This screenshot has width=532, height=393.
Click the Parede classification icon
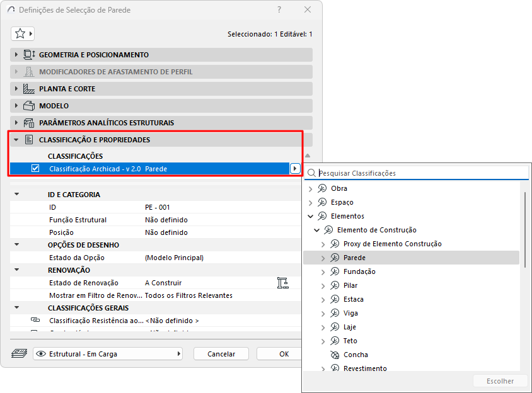pyautogui.click(x=335, y=258)
